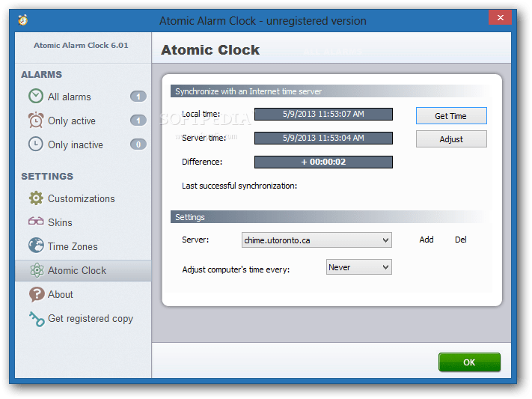Click the Difference value field
Screen dimensions: 532x399
tap(323, 162)
